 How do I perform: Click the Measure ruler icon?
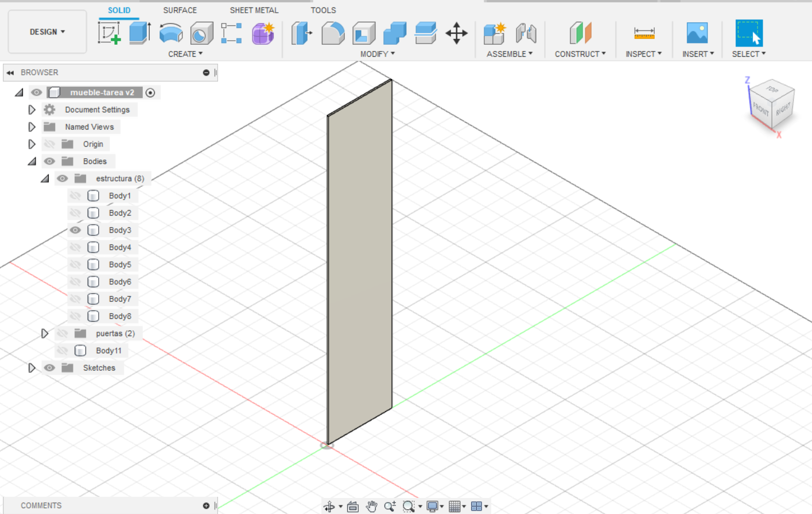tap(644, 33)
